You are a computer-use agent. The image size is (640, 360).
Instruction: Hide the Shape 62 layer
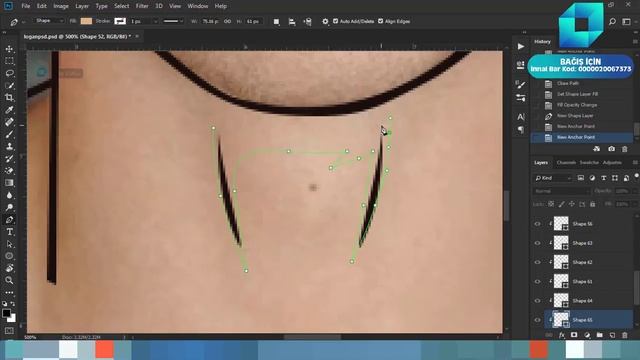[538, 262]
